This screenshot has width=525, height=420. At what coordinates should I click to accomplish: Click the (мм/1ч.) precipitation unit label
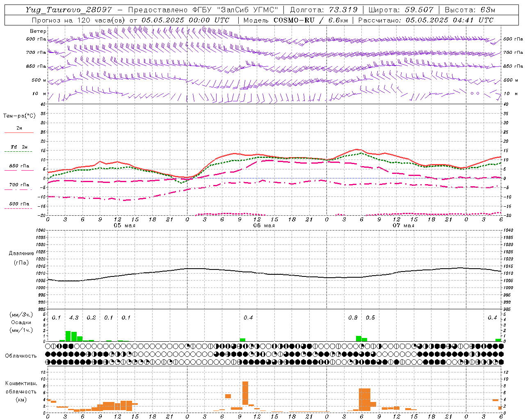pos(21,330)
